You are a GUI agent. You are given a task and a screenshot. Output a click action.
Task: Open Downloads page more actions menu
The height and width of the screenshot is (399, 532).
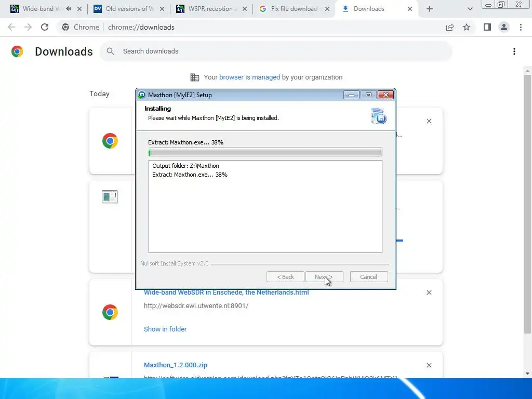[514, 51]
